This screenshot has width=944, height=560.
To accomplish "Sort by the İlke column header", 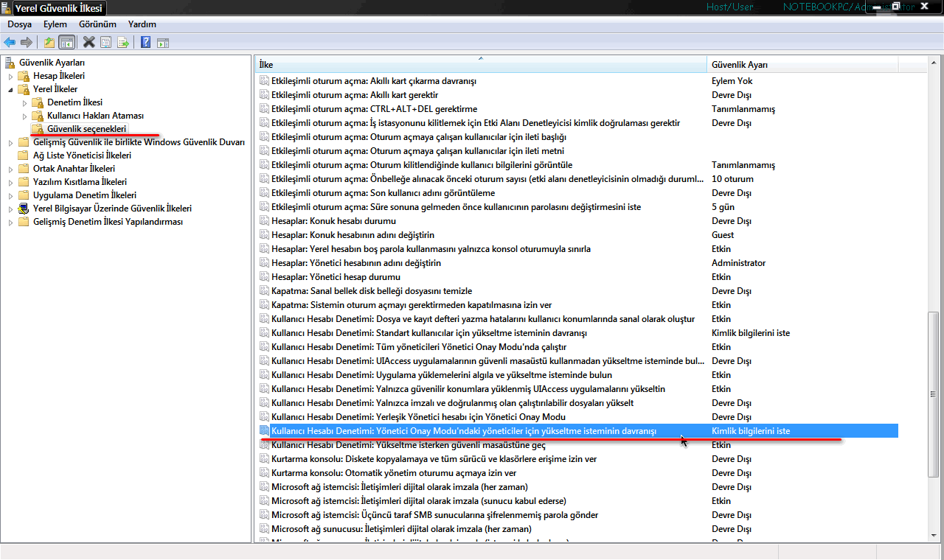I will point(481,65).
